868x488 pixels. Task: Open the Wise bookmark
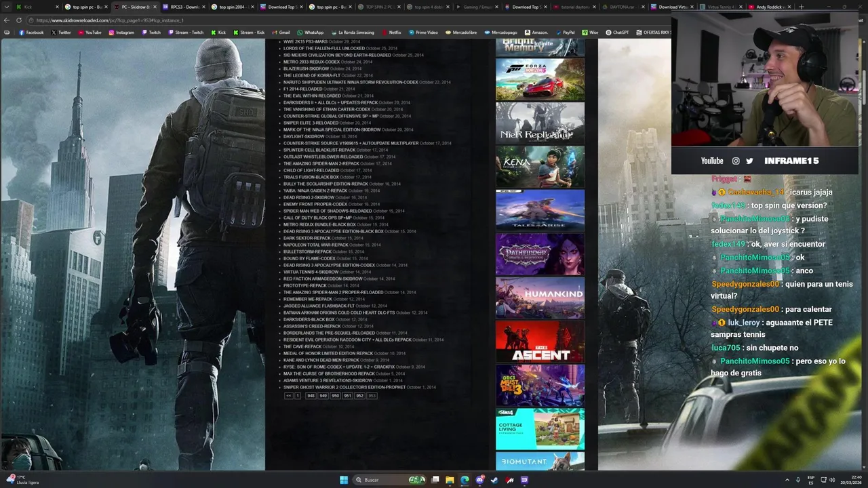[590, 32]
